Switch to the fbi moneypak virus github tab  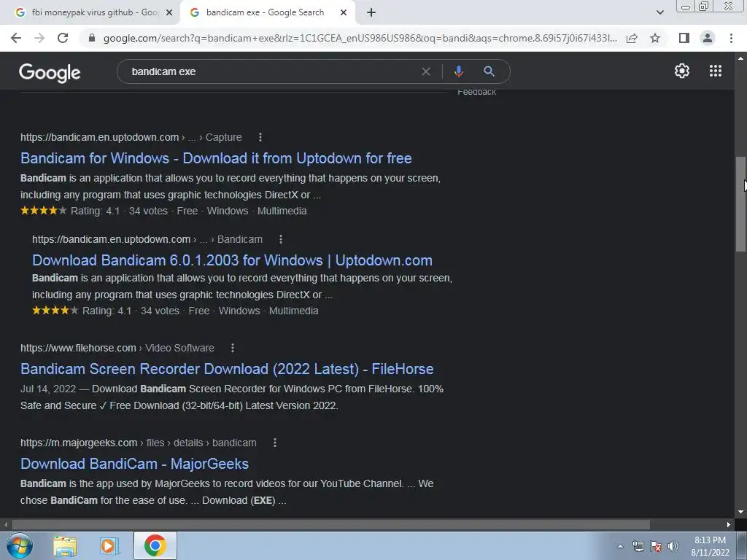[x=89, y=12]
